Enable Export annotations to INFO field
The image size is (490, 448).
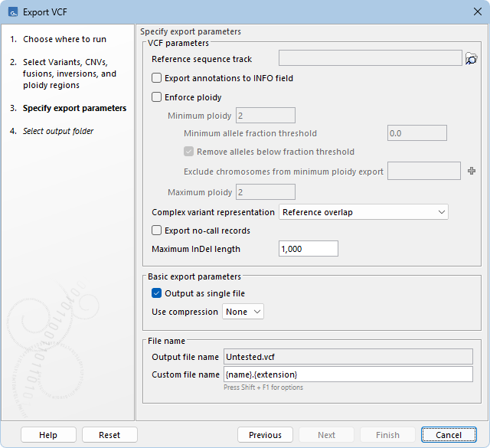click(157, 78)
